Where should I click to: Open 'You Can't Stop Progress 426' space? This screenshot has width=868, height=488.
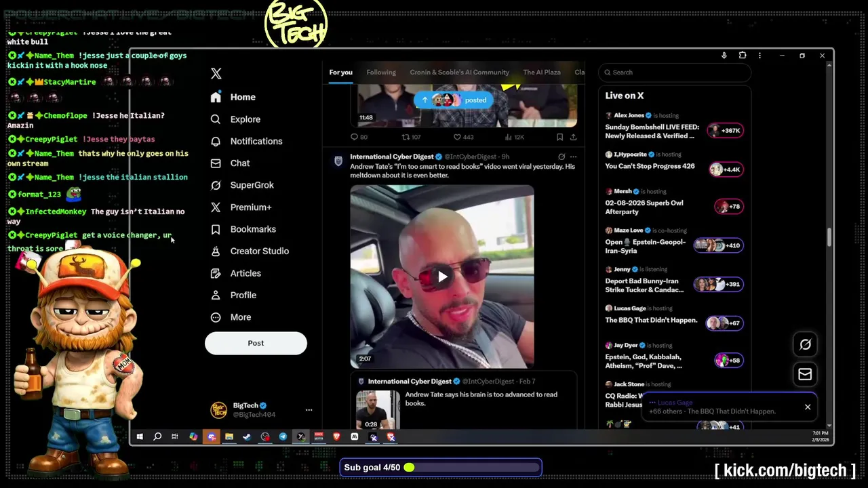[650, 166]
